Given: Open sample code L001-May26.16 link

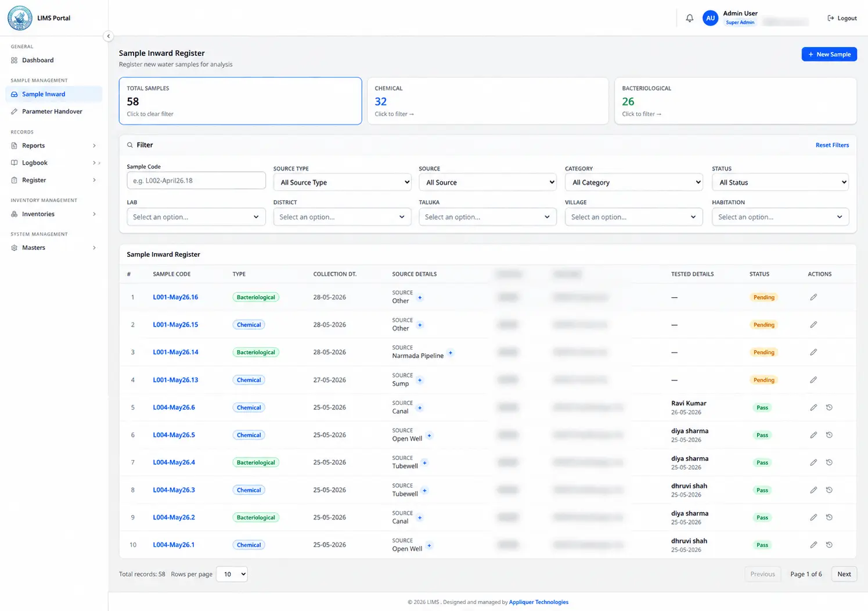Looking at the screenshot, I should click(x=175, y=297).
